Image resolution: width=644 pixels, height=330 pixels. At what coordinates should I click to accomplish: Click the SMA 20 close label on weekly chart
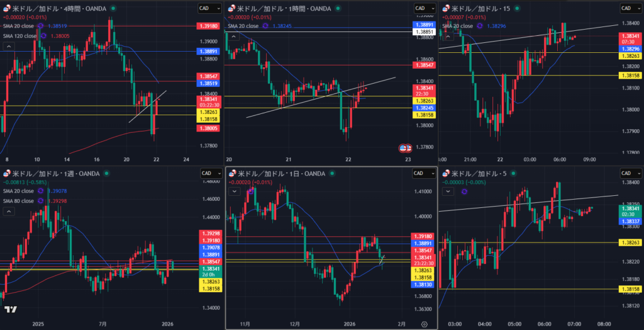pyautogui.click(x=19, y=191)
